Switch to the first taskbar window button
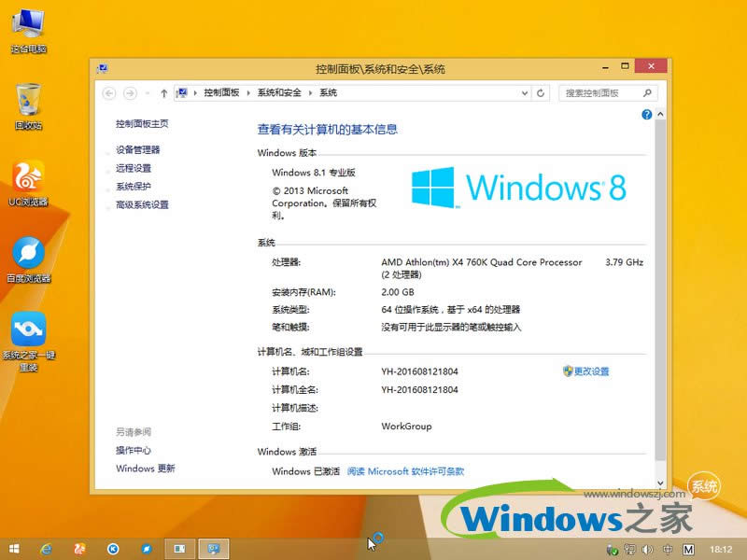Screen dimensions: 747x560 pyautogui.click(x=180, y=549)
